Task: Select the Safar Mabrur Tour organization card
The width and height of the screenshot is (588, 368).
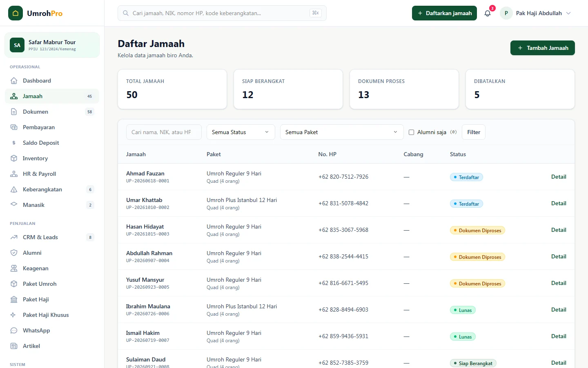Action: 52,45
